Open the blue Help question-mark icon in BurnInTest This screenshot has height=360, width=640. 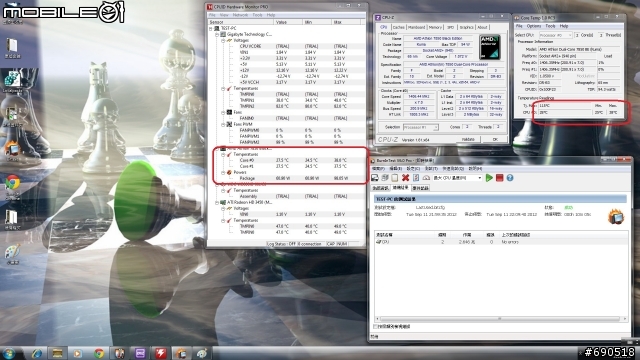click(510, 178)
